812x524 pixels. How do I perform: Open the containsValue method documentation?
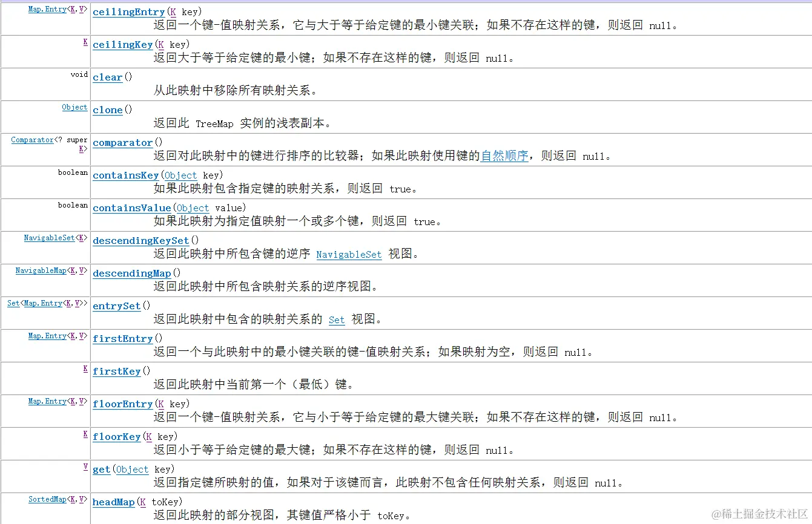[131, 208]
